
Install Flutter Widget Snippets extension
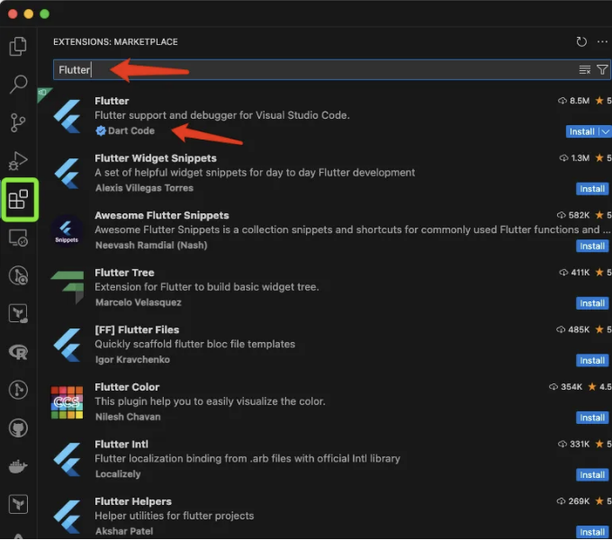pos(592,189)
